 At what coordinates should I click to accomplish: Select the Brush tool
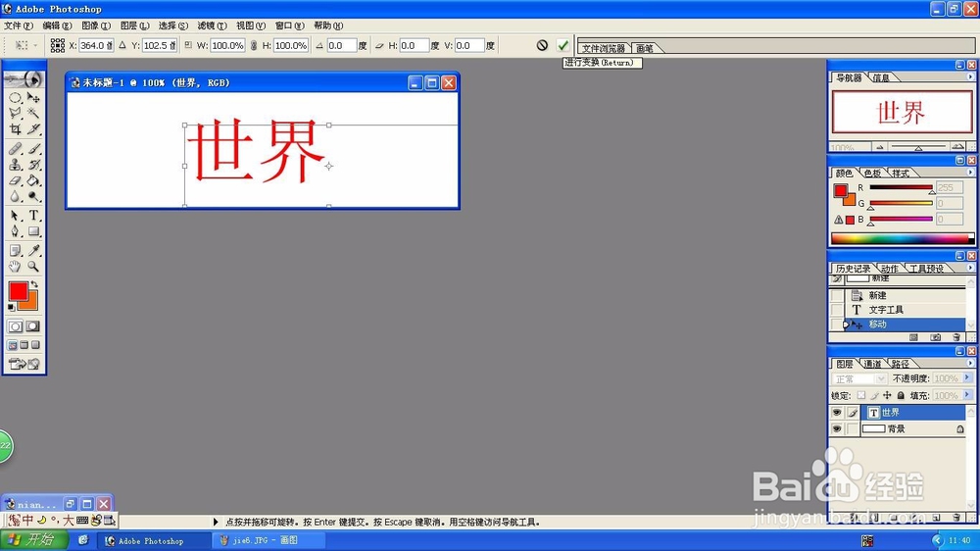[33, 149]
